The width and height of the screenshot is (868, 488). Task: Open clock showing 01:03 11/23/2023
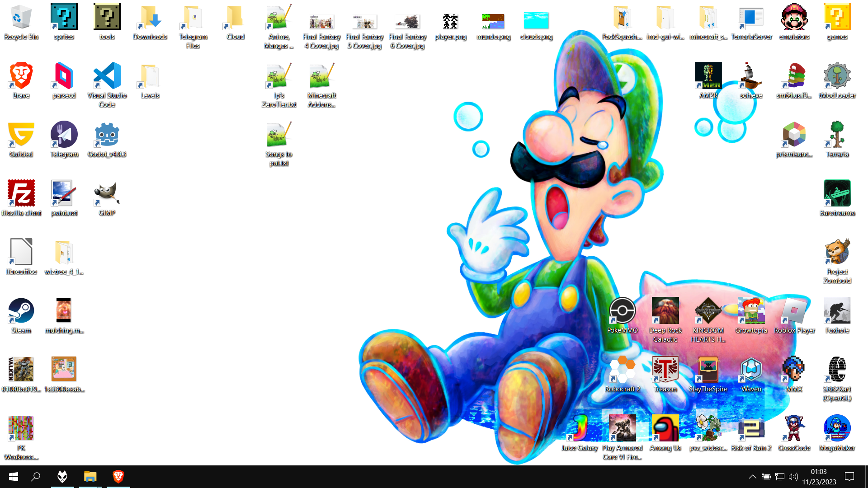(x=819, y=477)
